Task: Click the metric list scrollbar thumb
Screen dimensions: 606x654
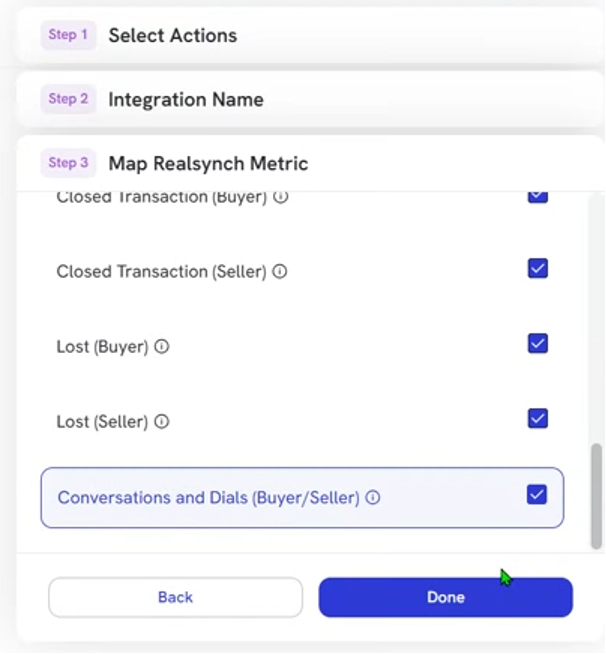Action: [x=597, y=496]
